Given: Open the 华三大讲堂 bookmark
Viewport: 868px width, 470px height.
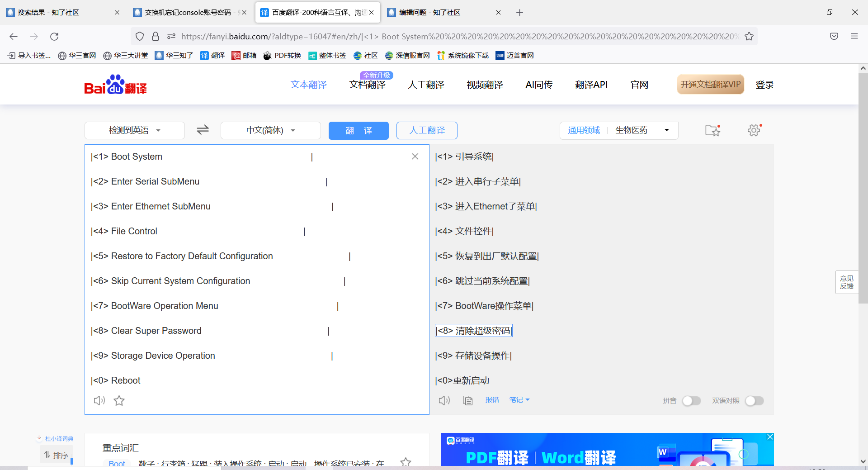Looking at the screenshot, I should (x=126, y=56).
